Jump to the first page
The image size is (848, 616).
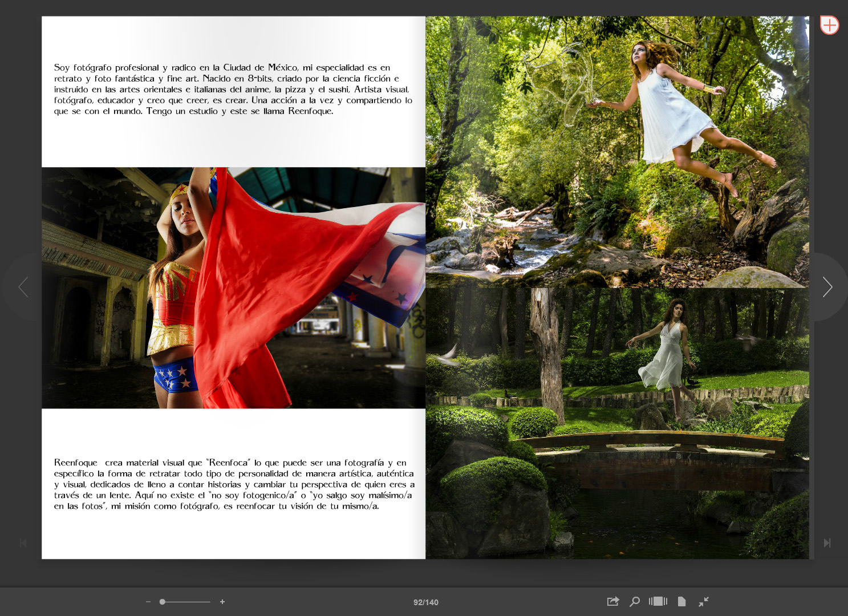tap(23, 543)
